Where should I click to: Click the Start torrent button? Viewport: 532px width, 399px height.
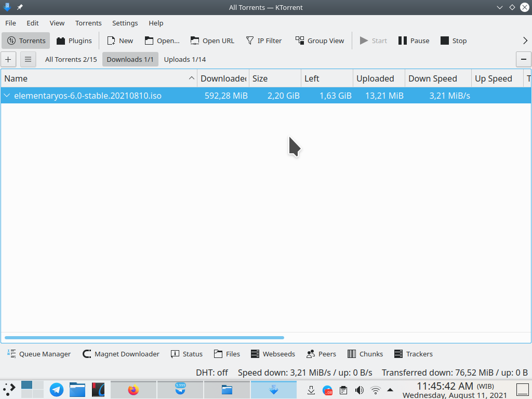point(373,41)
